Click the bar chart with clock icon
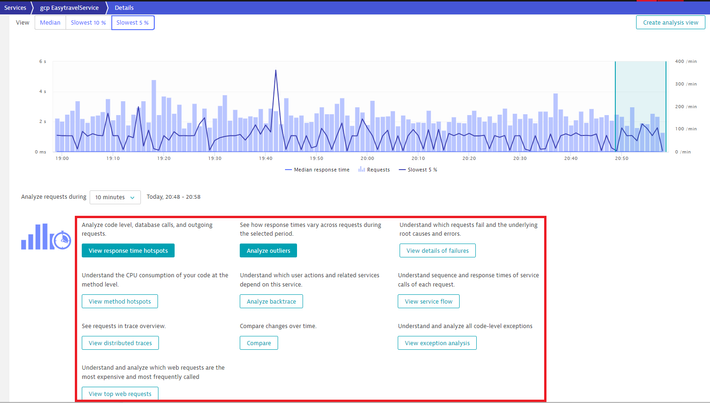Image resolution: width=710 pixels, height=403 pixels. pos(46,238)
